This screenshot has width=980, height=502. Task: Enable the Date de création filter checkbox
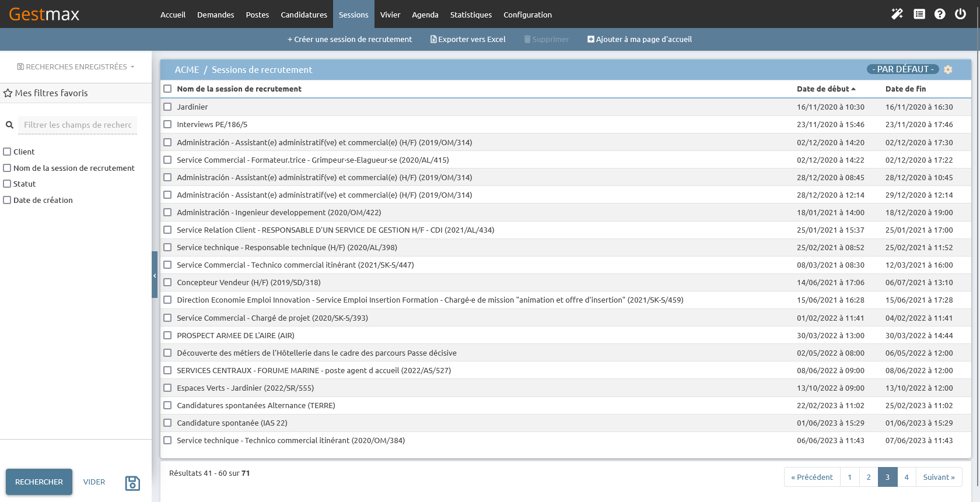coord(8,200)
